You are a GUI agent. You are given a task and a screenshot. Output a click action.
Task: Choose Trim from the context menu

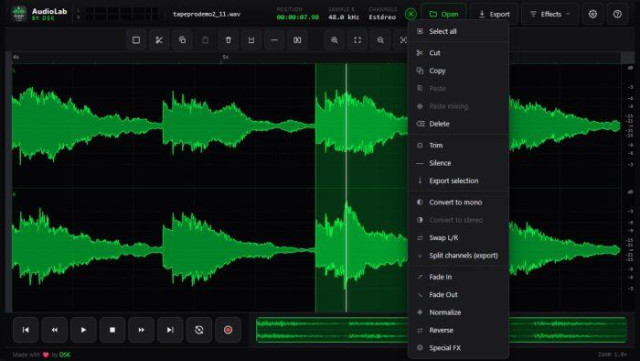coord(458,145)
